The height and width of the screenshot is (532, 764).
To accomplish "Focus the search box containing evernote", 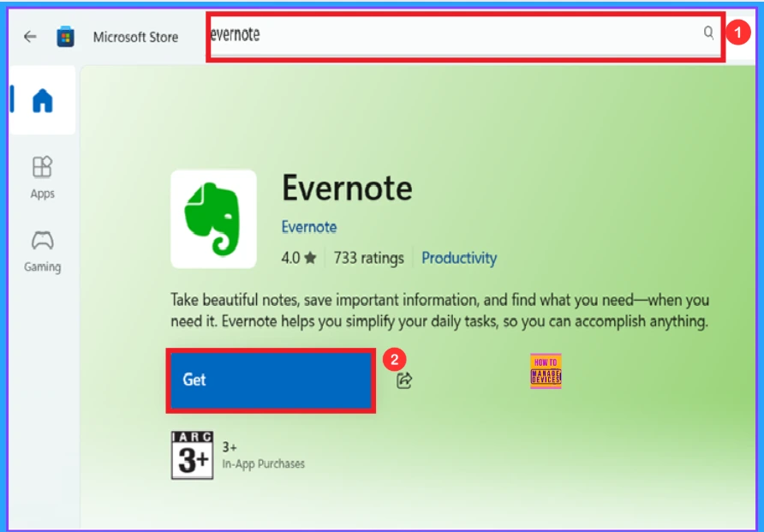I will tap(465, 37).
